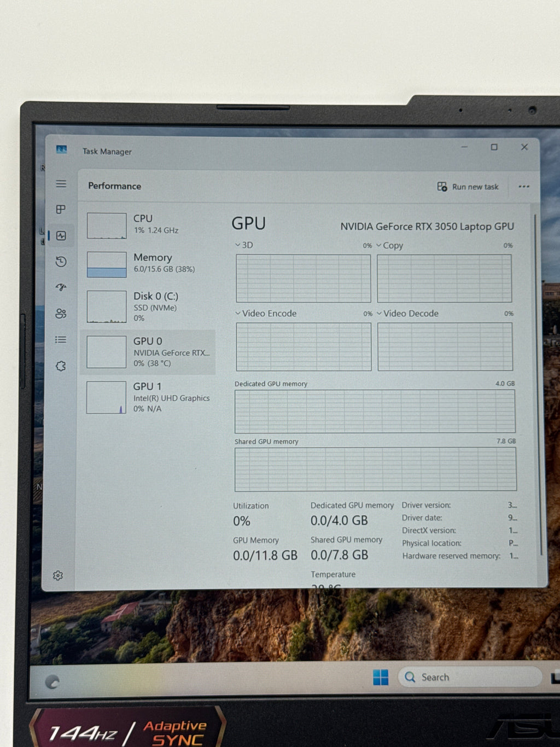560x747 pixels.
Task: Expand the 3D engine graph dropdown
Action: [244, 245]
